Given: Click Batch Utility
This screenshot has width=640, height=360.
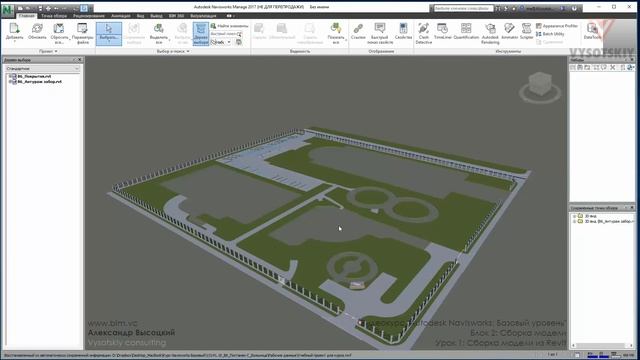Looking at the screenshot, I should click(x=550, y=34).
